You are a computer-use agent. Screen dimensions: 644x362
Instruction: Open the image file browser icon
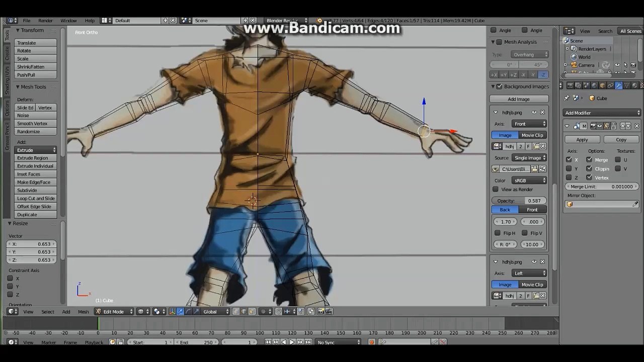pos(534,169)
